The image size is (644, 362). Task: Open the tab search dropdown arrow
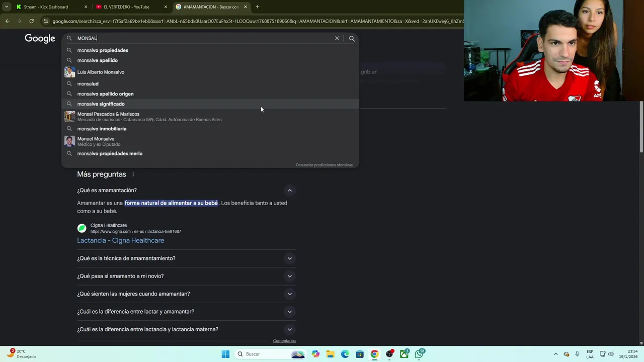pyautogui.click(x=7, y=7)
